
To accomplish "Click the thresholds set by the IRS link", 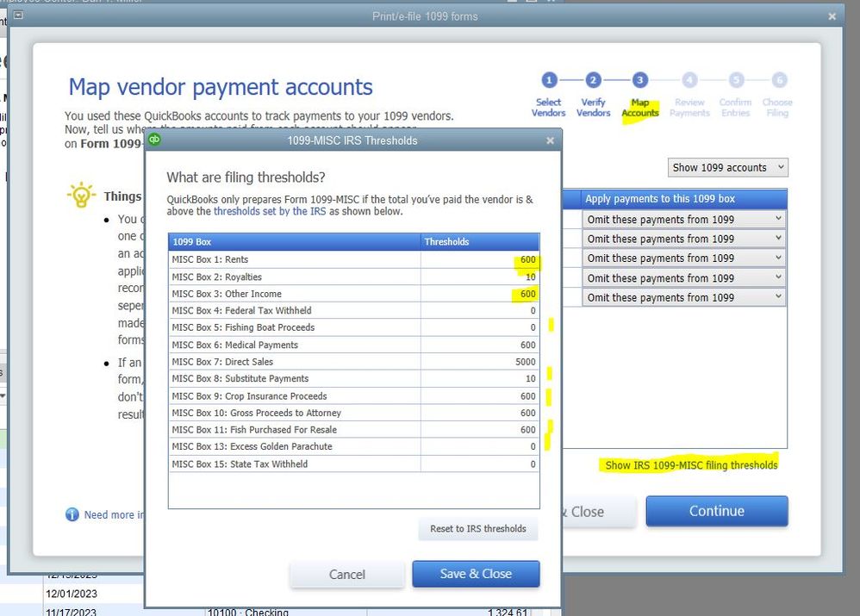I will click(270, 211).
